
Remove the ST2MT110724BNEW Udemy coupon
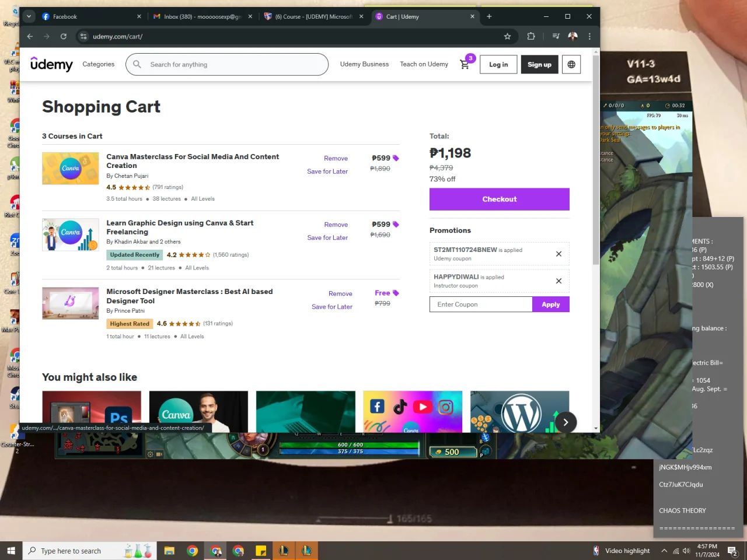(x=558, y=254)
